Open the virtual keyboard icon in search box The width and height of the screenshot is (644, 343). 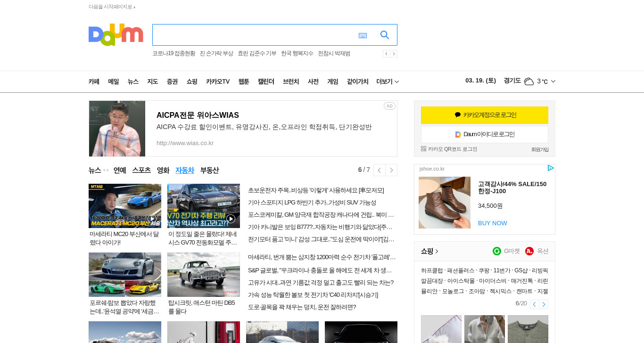click(x=363, y=35)
